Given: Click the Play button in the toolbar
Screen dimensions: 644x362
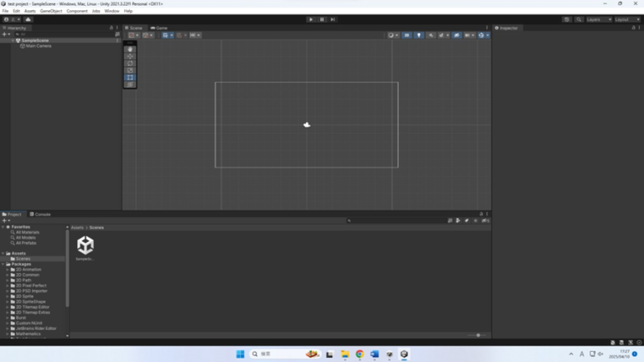Looking at the screenshot, I should tap(311, 19).
